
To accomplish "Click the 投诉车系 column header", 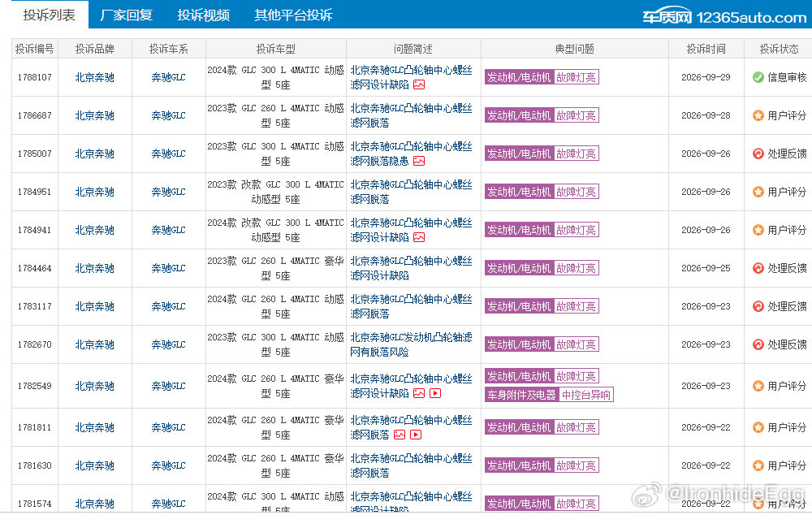I will point(168,49).
